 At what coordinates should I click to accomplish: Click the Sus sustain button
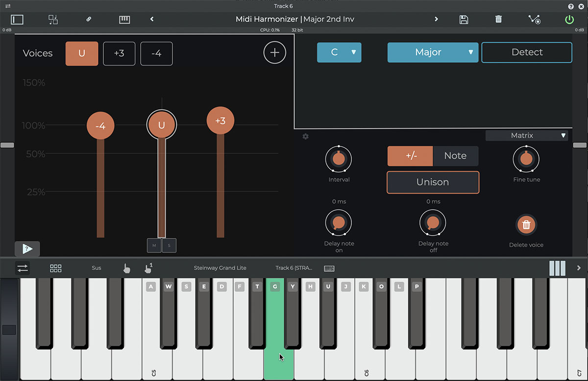click(x=97, y=268)
